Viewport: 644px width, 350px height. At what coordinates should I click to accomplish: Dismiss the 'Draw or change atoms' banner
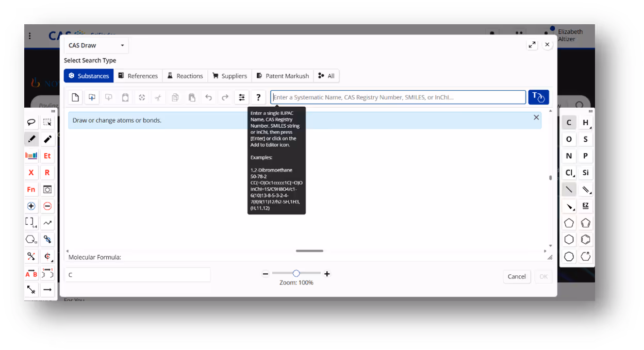(x=536, y=118)
